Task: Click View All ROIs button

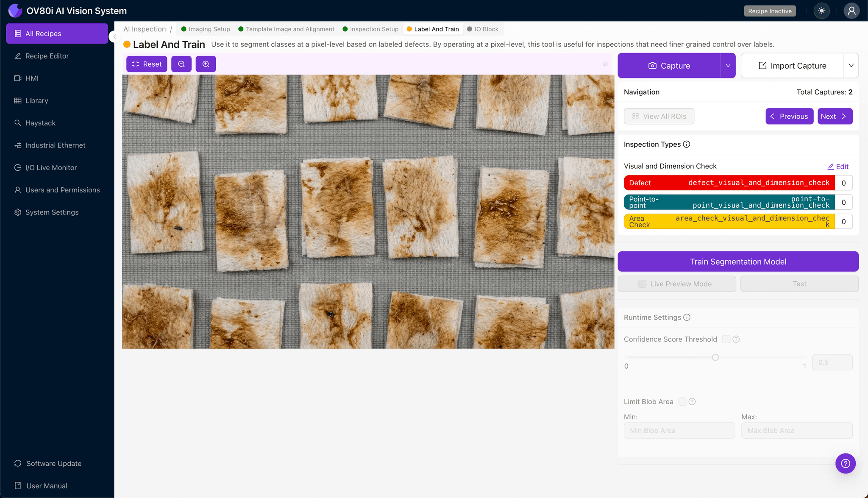Action: coord(659,117)
